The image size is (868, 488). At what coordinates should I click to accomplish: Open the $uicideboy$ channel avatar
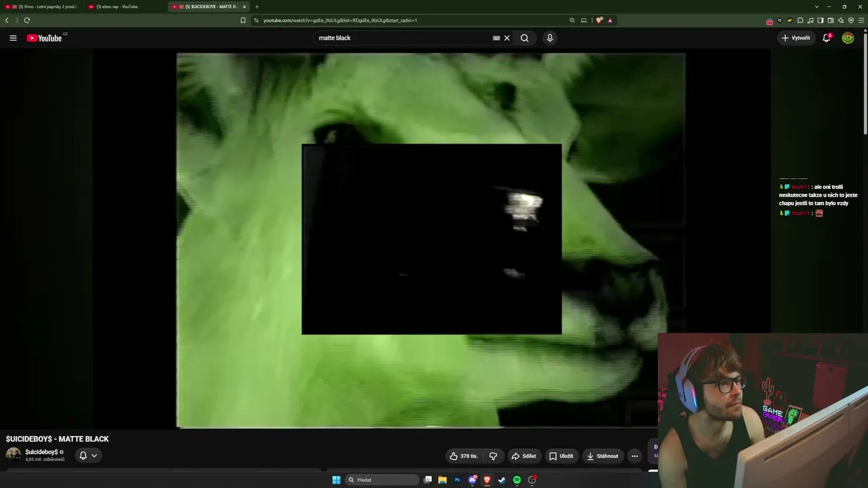[14, 455]
